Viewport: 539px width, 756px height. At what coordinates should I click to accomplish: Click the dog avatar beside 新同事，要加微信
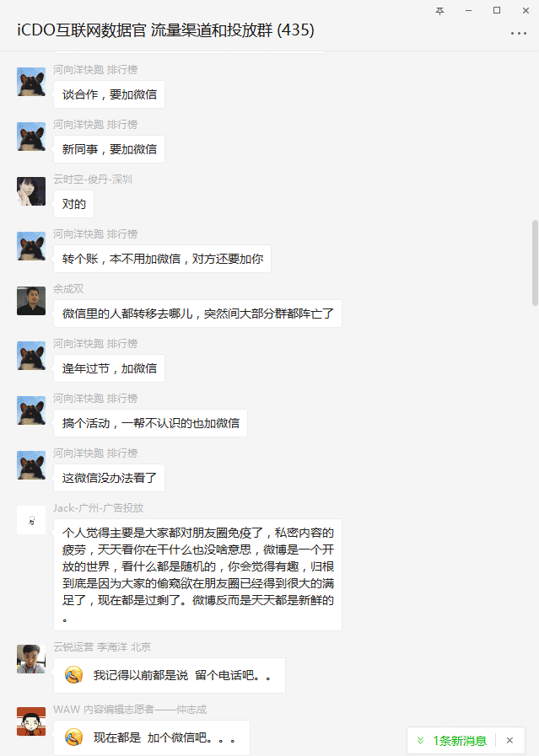pos(31,137)
